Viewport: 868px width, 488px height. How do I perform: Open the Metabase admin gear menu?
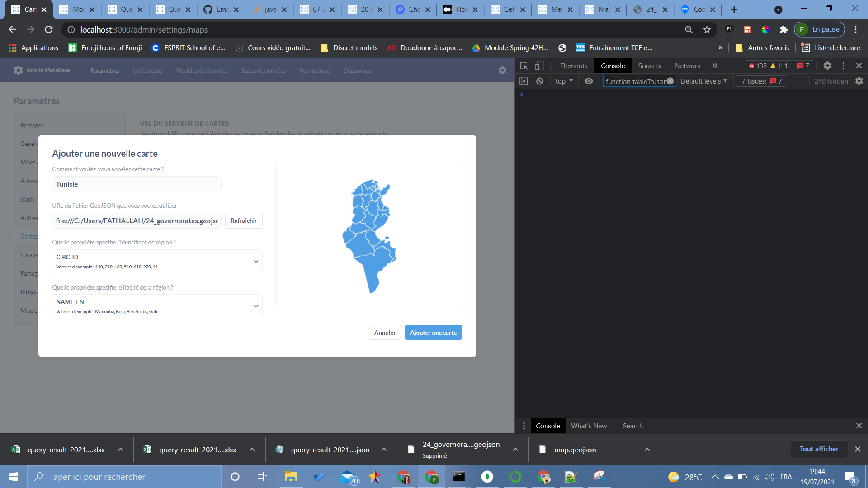[x=502, y=70]
